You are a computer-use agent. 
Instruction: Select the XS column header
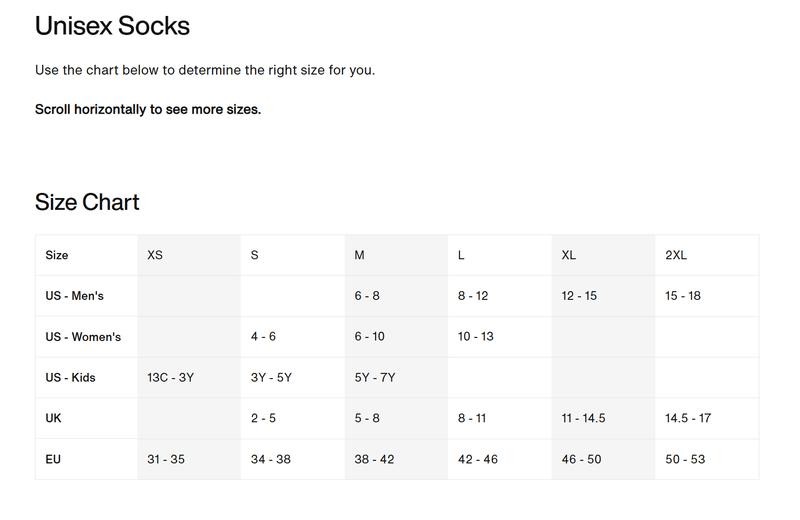pyautogui.click(x=155, y=255)
